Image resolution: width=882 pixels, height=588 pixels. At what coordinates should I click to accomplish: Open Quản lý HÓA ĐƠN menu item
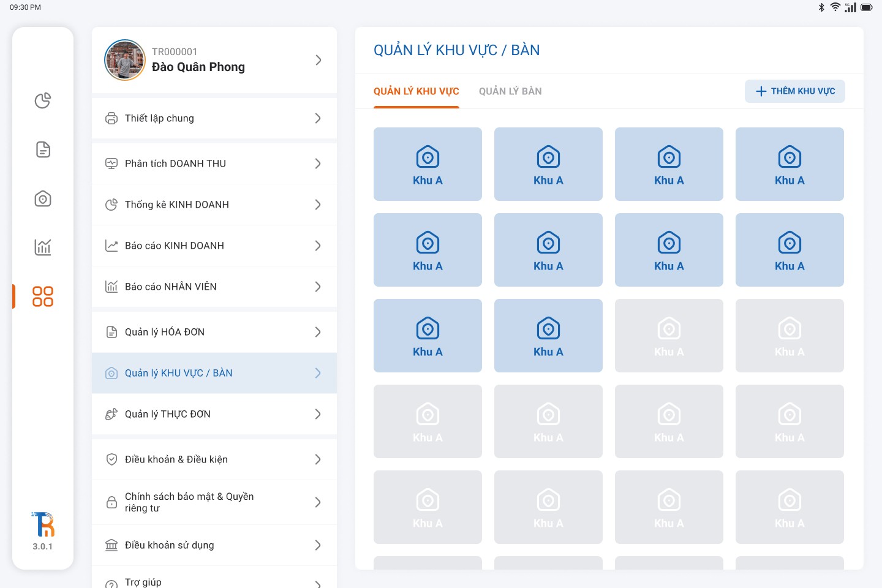[x=214, y=332]
